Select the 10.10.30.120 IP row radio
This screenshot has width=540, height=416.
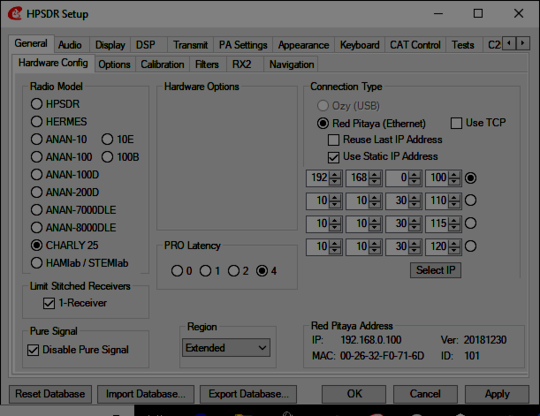[471, 246]
